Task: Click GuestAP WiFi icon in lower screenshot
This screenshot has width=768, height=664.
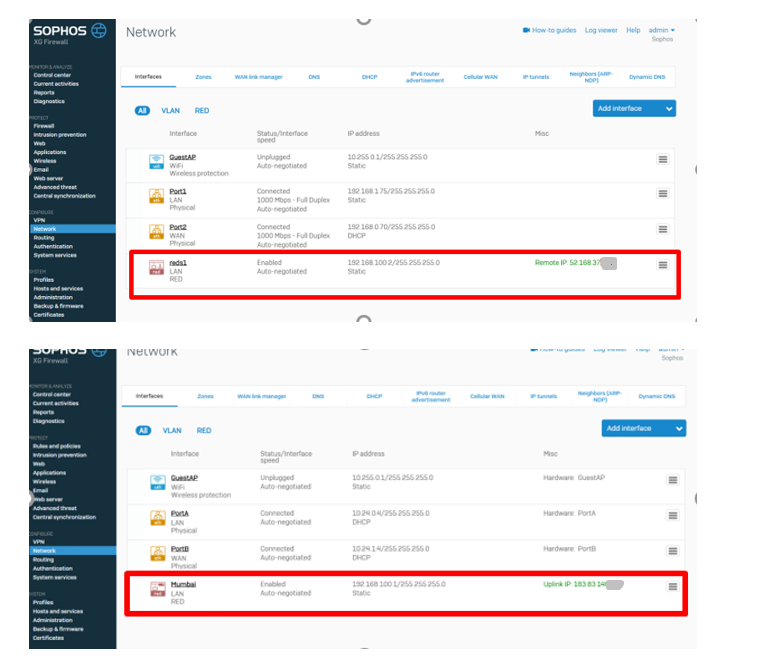Action: [x=158, y=482]
